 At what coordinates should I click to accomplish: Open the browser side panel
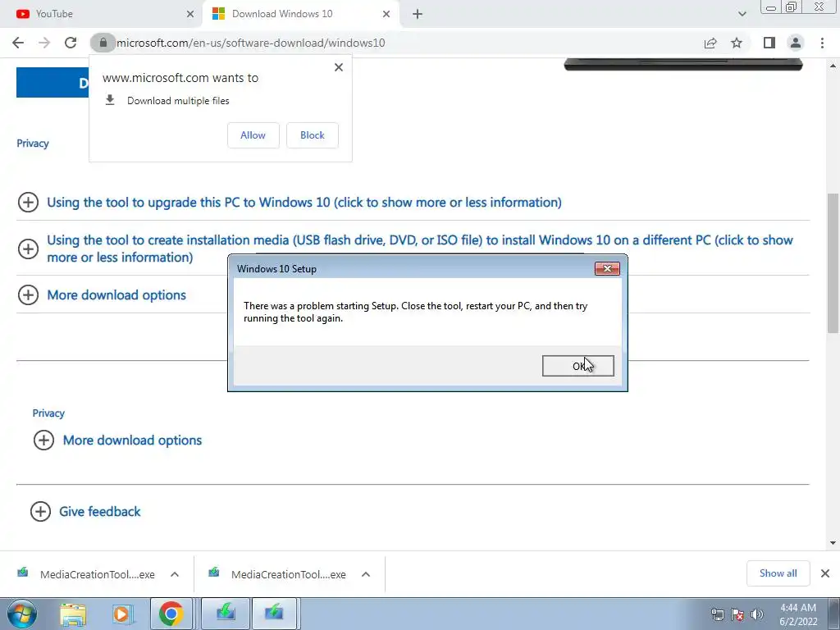tap(769, 43)
